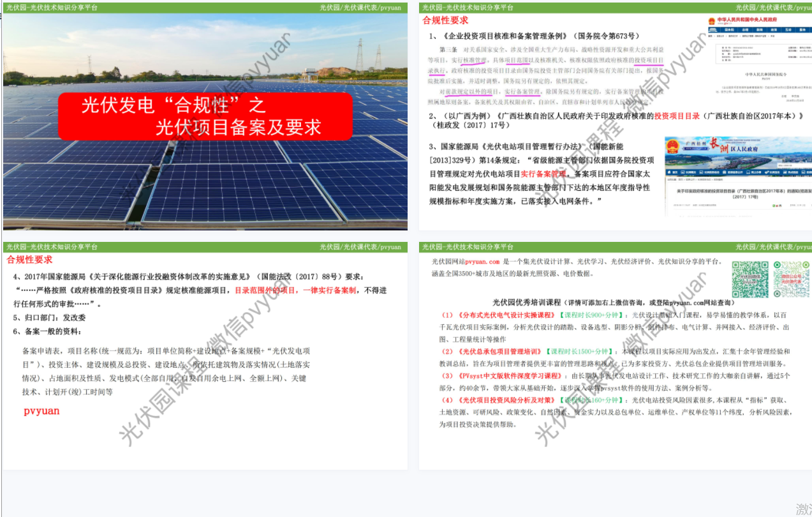
Task: Open the solar panel title slide
Action: pyautogui.click(x=205, y=121)
